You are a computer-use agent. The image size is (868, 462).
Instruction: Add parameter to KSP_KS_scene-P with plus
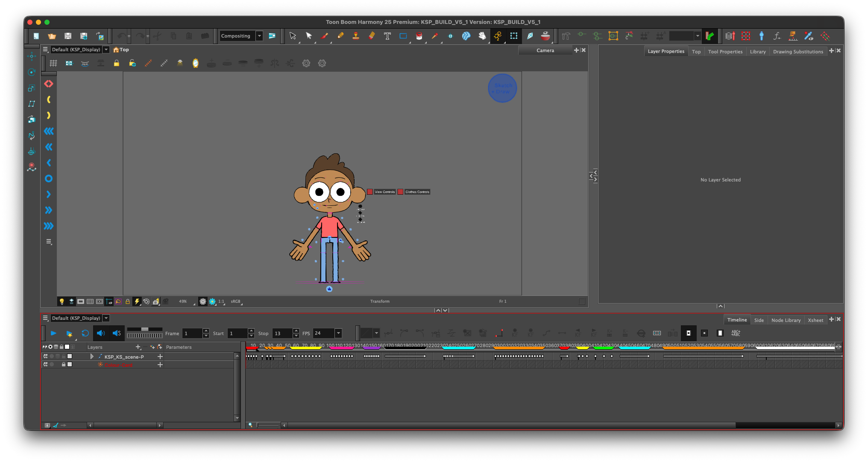click(x=160, y=356)
